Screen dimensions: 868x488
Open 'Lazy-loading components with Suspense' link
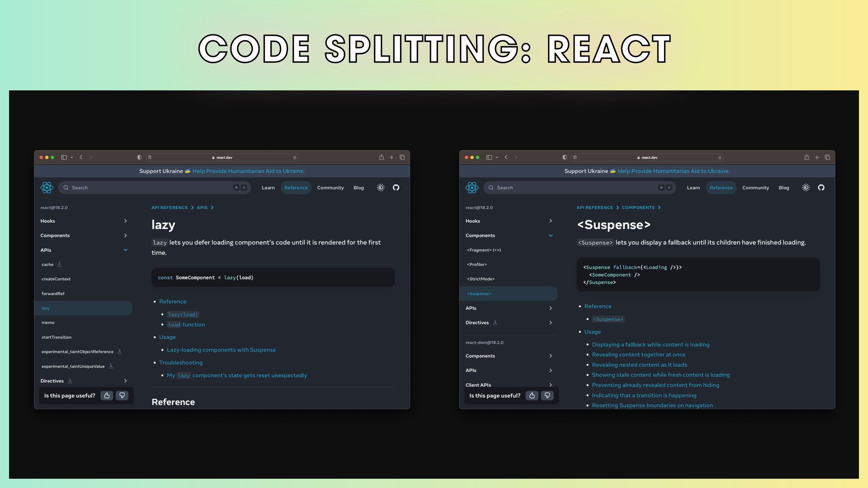(221, 350)
